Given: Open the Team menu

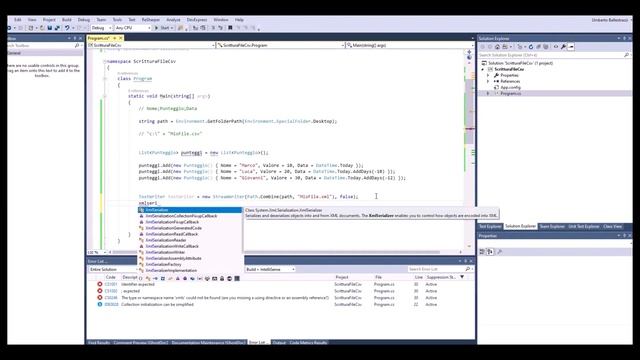Looking at the screenshot, I should coord(101,20).
